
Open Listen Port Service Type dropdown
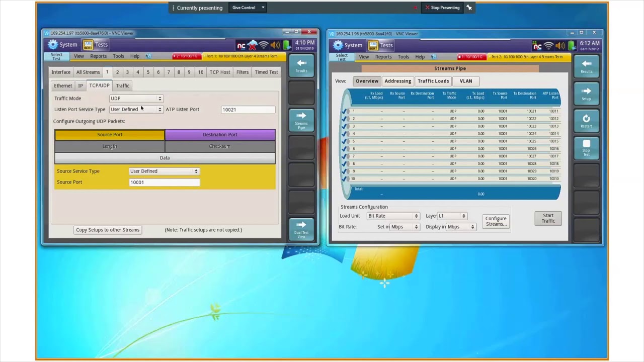[136, 109]
